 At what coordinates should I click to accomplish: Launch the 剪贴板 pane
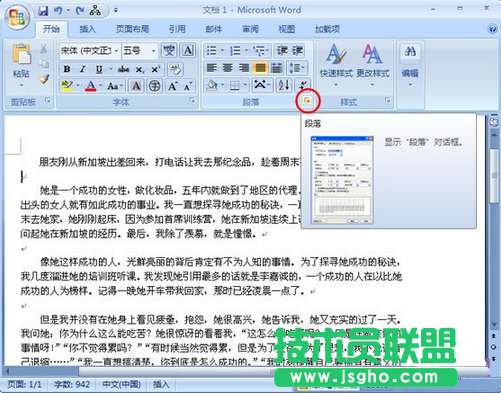48,100
